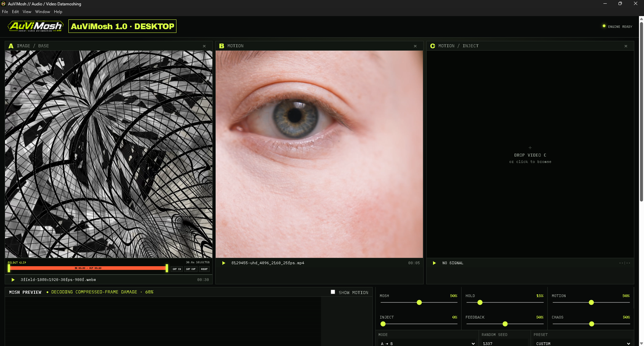Click the Set In button

pyautogui.click(x=177, y=269)
